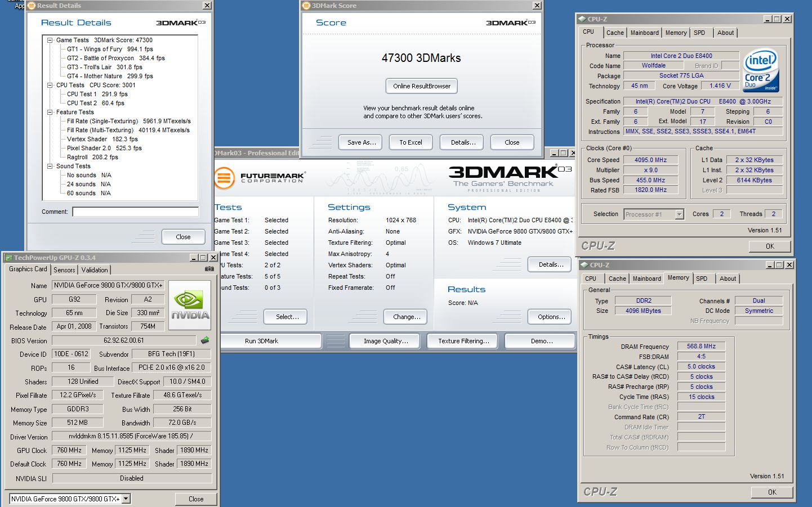Click the Futuremark logo icon

tap(224, 178)
